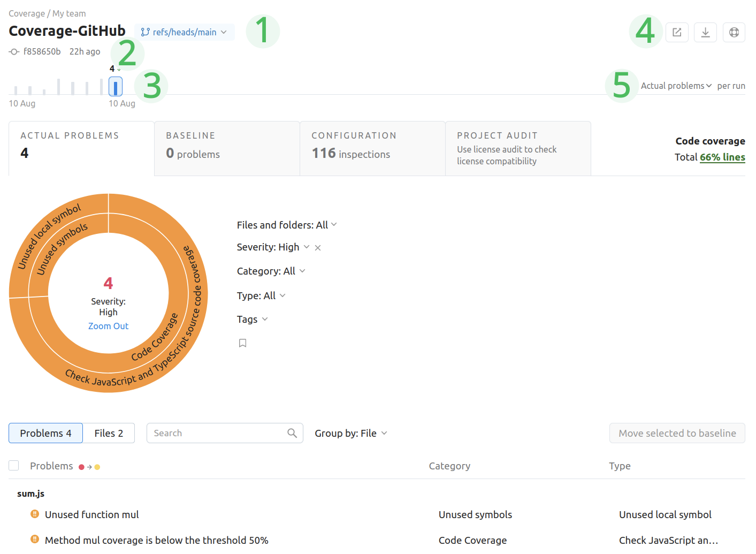Click the red severity dot in Problems header
The image size is (756, 554).
click(x=81, y=466)
